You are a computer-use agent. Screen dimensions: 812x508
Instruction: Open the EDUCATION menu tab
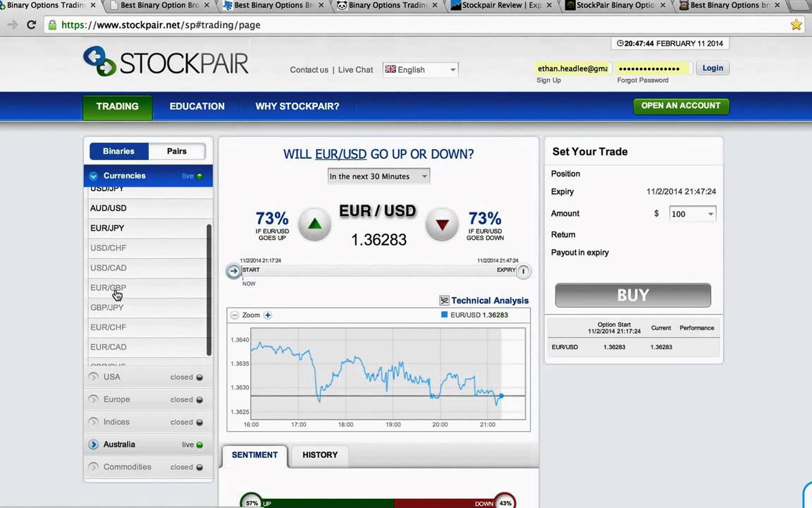point(197,107)
